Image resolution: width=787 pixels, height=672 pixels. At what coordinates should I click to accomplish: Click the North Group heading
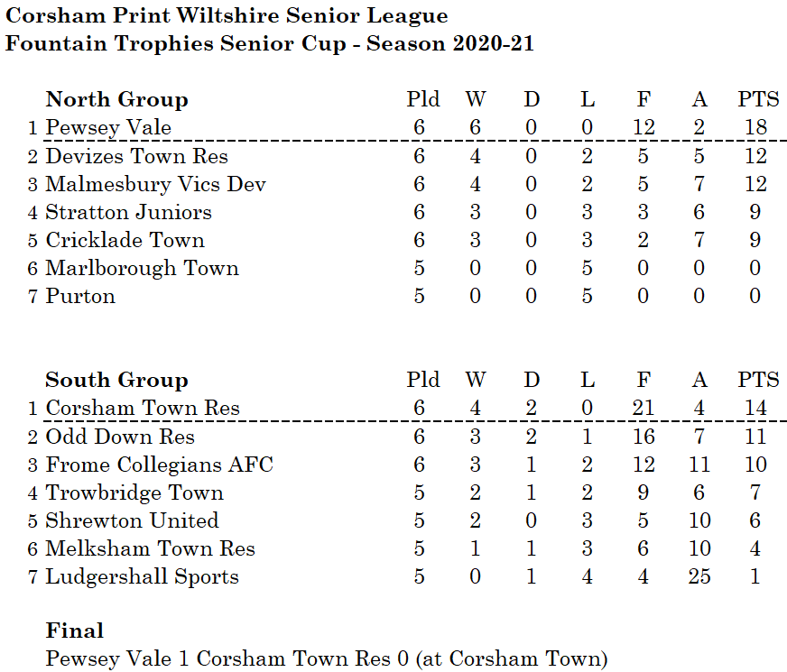[x=116, y=99]
